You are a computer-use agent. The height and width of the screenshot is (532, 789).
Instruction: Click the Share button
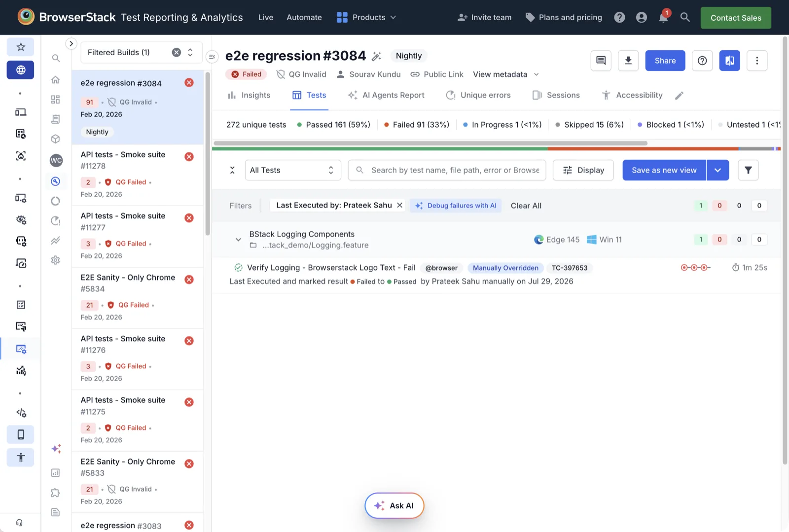665,61
